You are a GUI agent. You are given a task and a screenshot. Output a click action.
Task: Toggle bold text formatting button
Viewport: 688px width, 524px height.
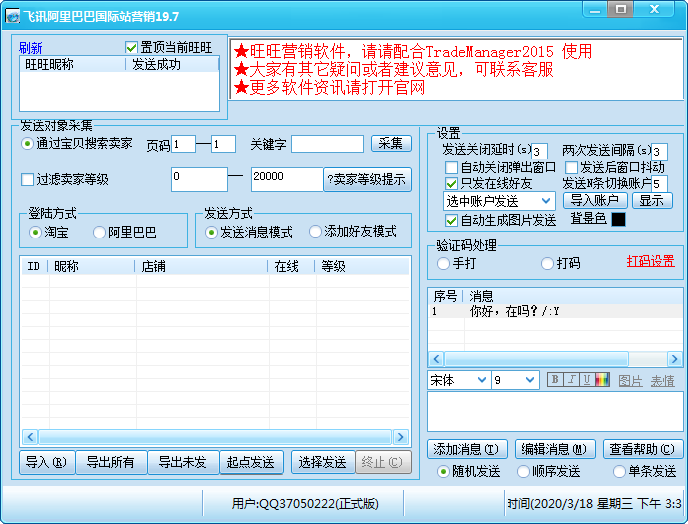coord(555,380)
